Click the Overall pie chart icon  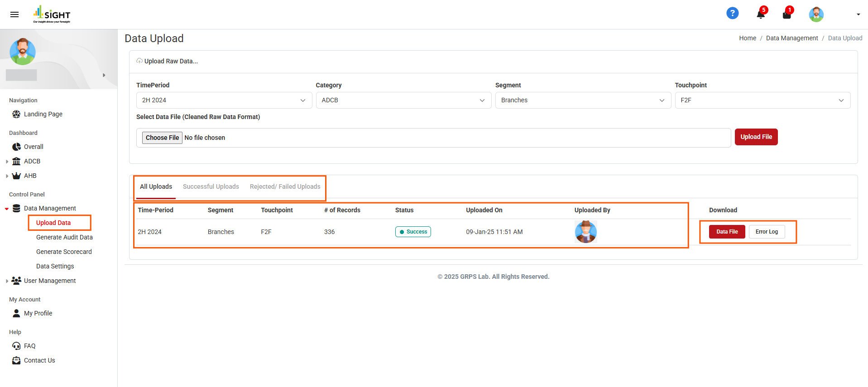(x=16, y=147)
